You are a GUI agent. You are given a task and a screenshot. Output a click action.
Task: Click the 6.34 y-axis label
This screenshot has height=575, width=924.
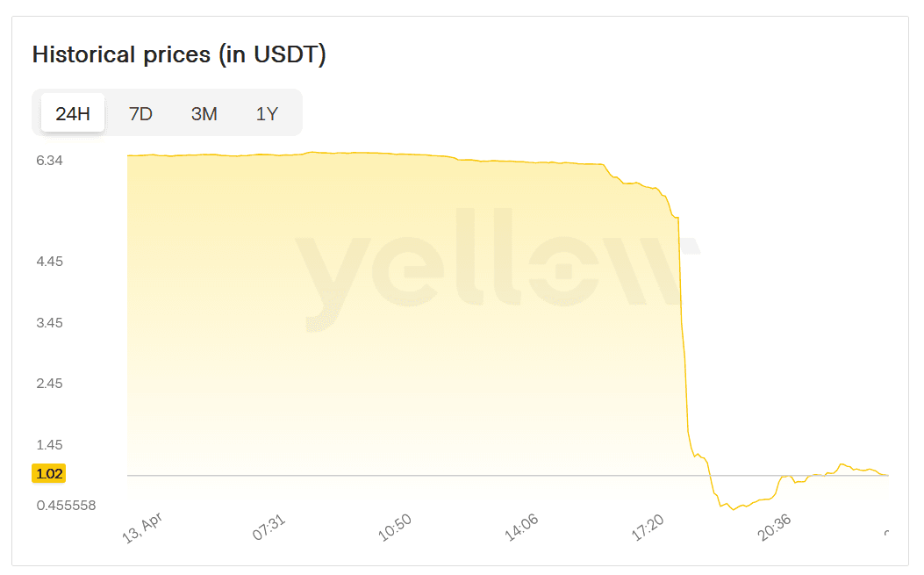tap(49, 161)
